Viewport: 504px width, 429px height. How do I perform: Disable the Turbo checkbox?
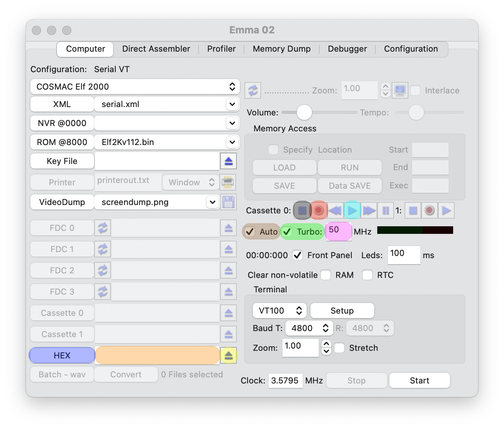287,232
